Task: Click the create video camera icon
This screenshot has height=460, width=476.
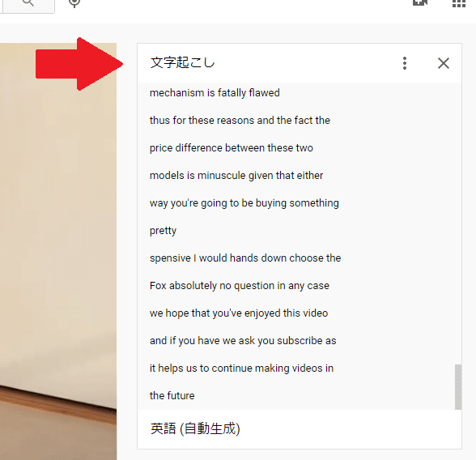Action: tap(420, 2)
